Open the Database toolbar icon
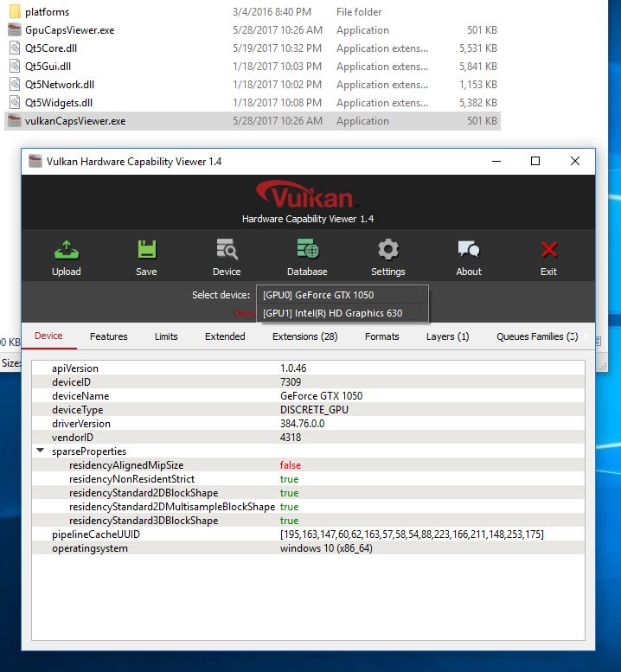 pyautogui.click(x=307, y=248)
